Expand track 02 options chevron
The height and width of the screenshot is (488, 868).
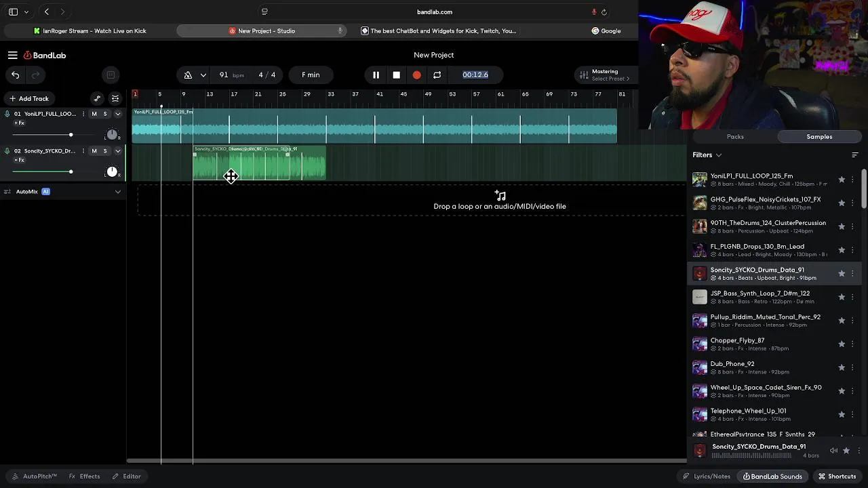tap(117, 151)
